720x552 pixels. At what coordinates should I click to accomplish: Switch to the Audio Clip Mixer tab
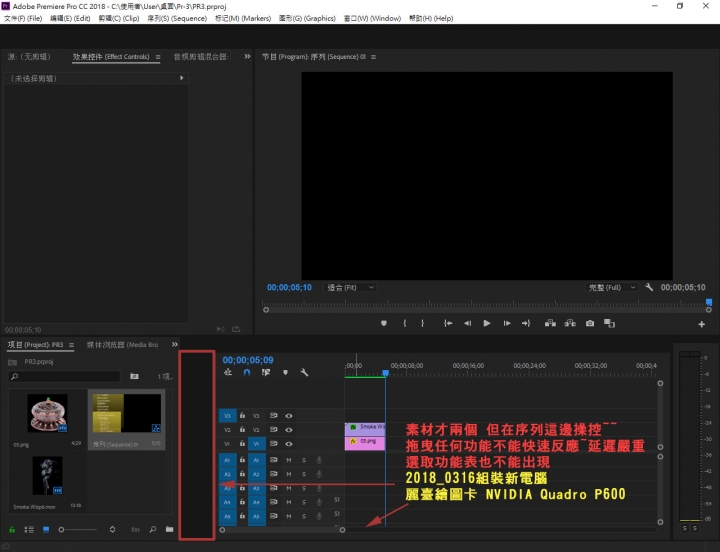(x=201, y=56)
